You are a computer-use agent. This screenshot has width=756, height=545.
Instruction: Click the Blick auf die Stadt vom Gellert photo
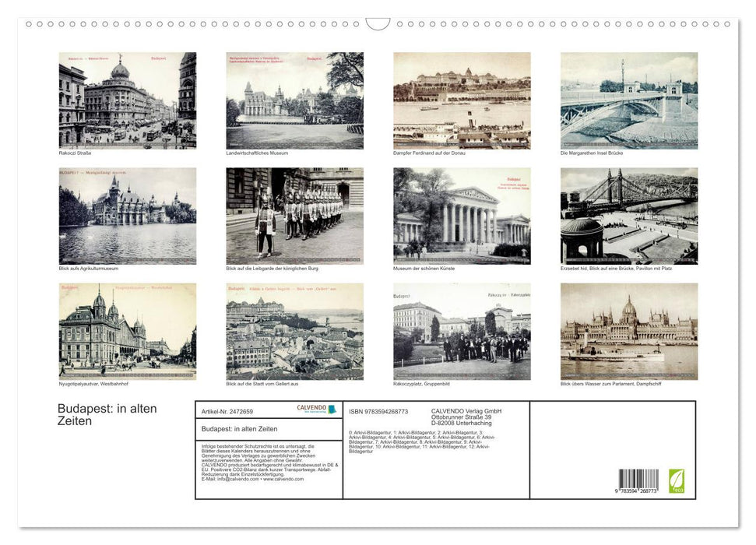pyautogui.click(x=294, y=332)
